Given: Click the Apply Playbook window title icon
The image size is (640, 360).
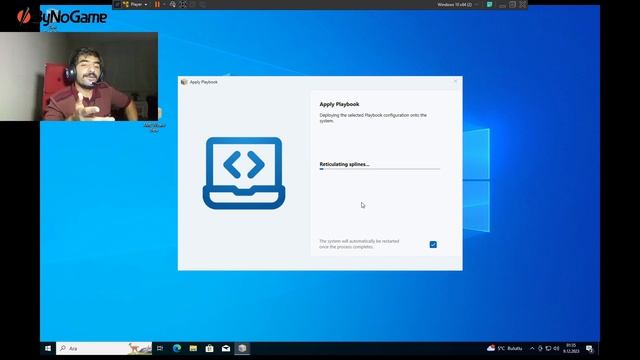Looking at the screenshot, I should 184,82.
